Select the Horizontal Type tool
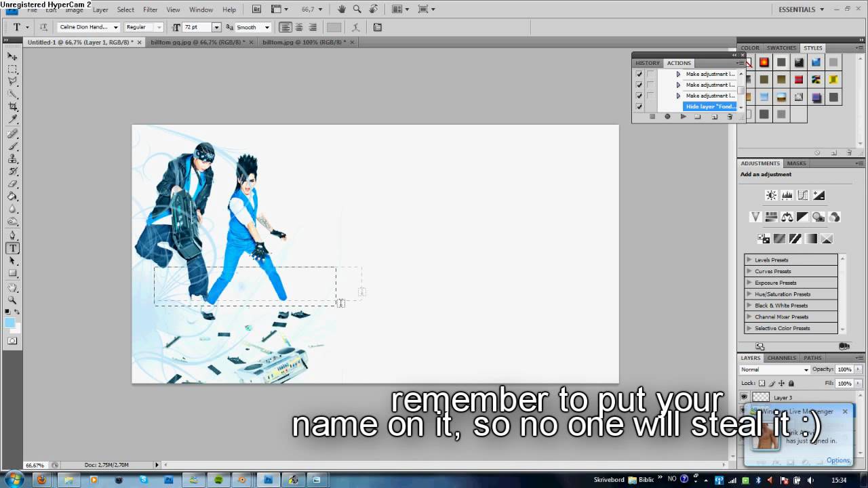 pyautogui.click(x=12, y=249)
